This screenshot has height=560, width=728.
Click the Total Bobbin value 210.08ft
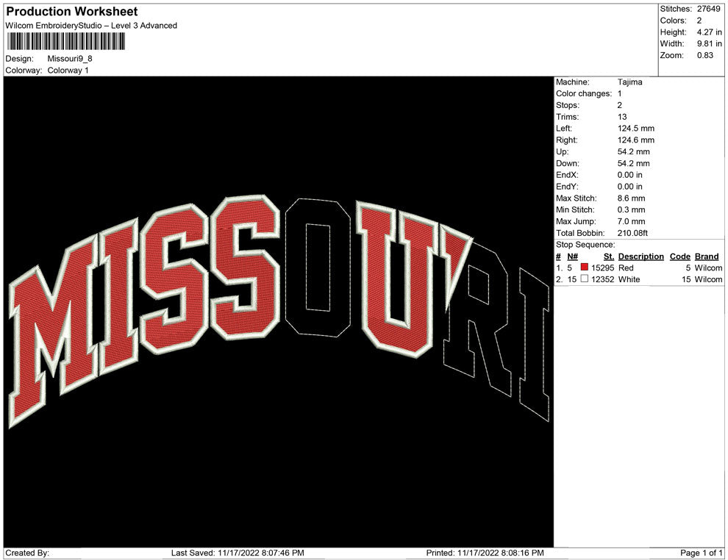(632, 233)
